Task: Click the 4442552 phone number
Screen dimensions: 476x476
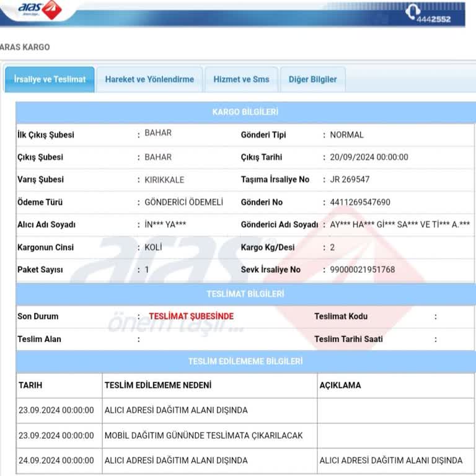Action: 433,19
